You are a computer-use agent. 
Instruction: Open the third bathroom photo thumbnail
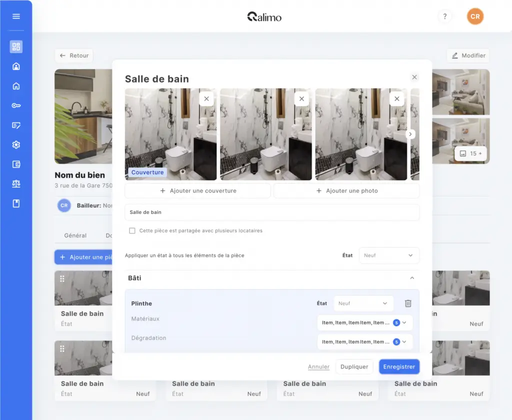click(361, 134)
